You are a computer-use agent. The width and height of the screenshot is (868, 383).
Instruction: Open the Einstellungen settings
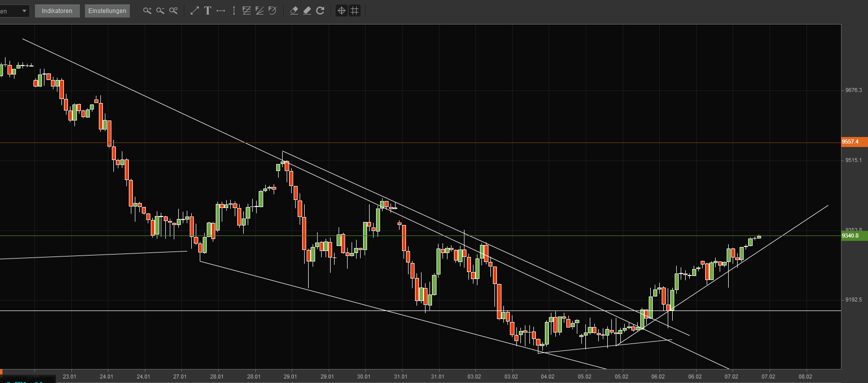tap(107, 11)
